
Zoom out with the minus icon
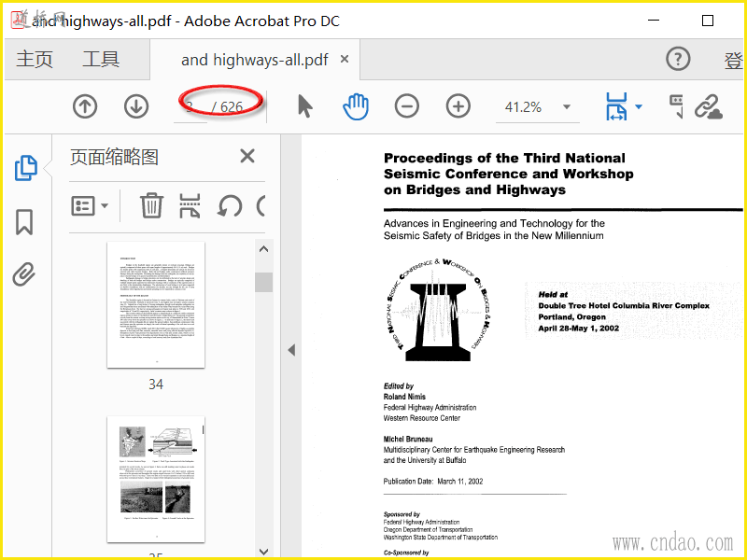point(407,106)
